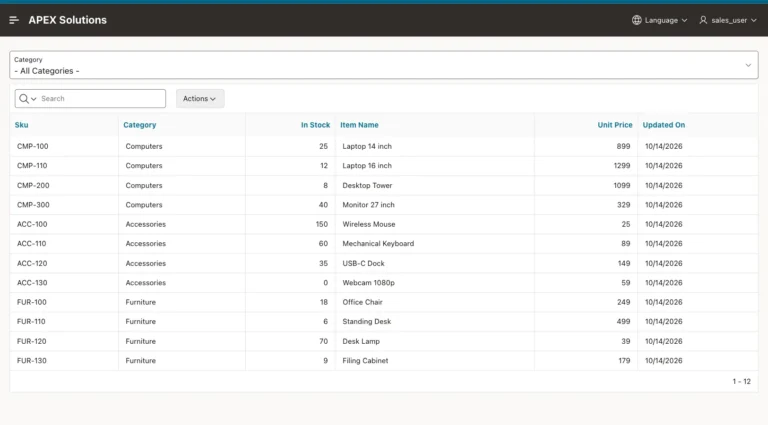Open the Category select list
The width and height of the screenshot is (768, 425).
(x=384, y=65)
